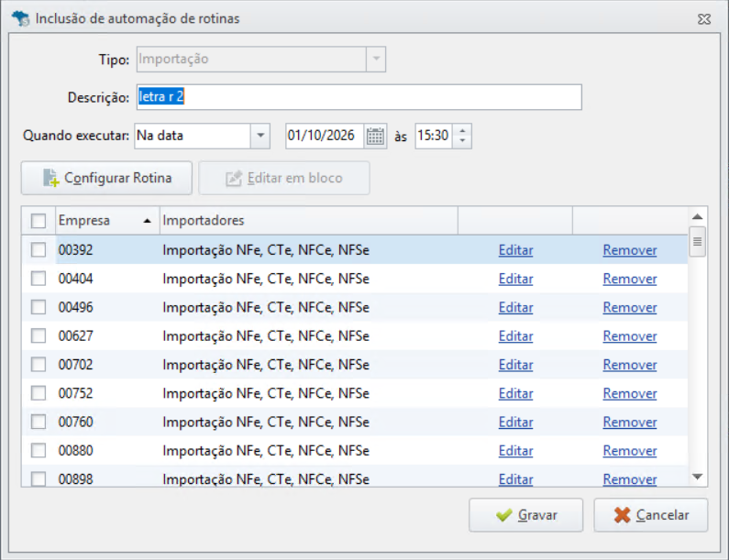Image resolution: width=729 pixels, height=560 pixels.
Task: Check the box for Empresa 00752
Action: pos(39,393)
